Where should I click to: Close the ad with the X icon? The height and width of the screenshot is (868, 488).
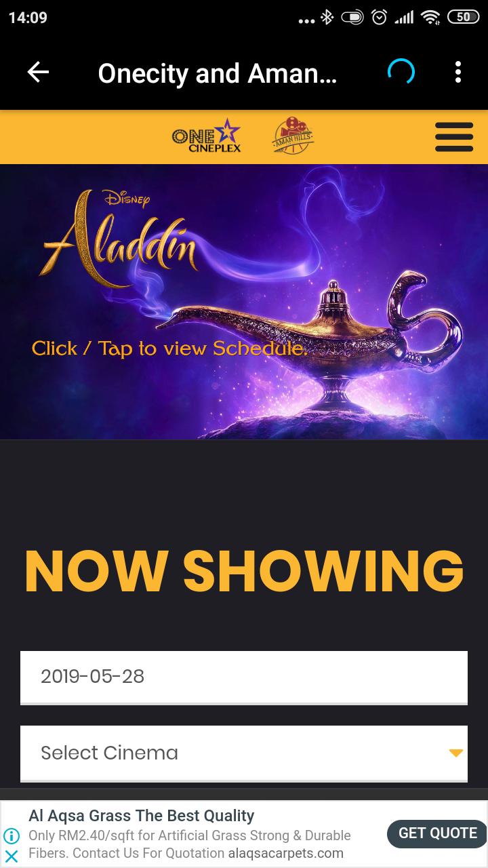click(12, 856)
